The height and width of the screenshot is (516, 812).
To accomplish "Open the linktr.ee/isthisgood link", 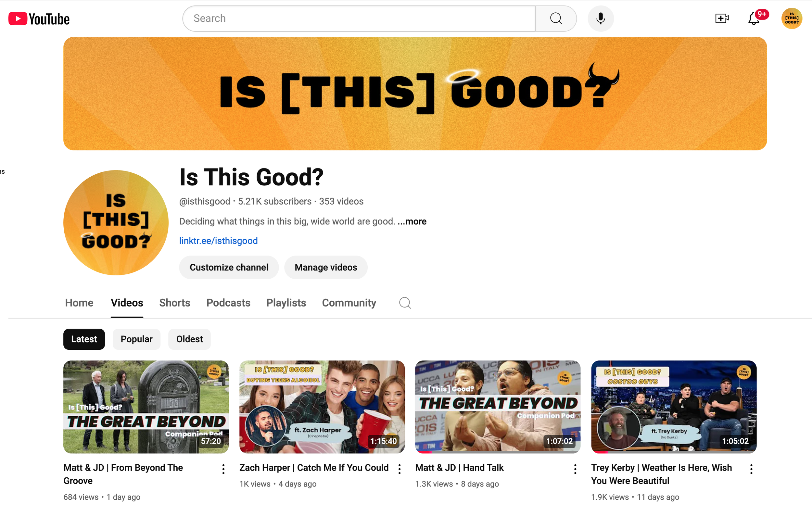I will [218, 241].
